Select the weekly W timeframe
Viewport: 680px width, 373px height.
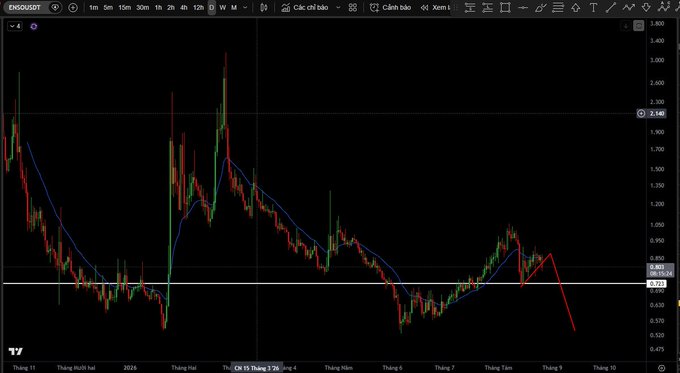pos(222,7)
